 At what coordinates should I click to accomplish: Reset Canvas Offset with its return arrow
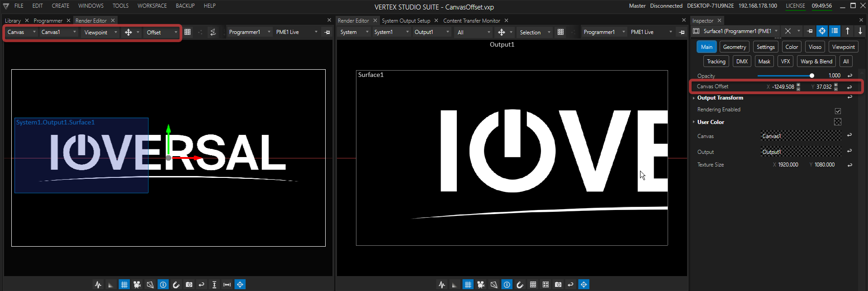tap(849, 87)
